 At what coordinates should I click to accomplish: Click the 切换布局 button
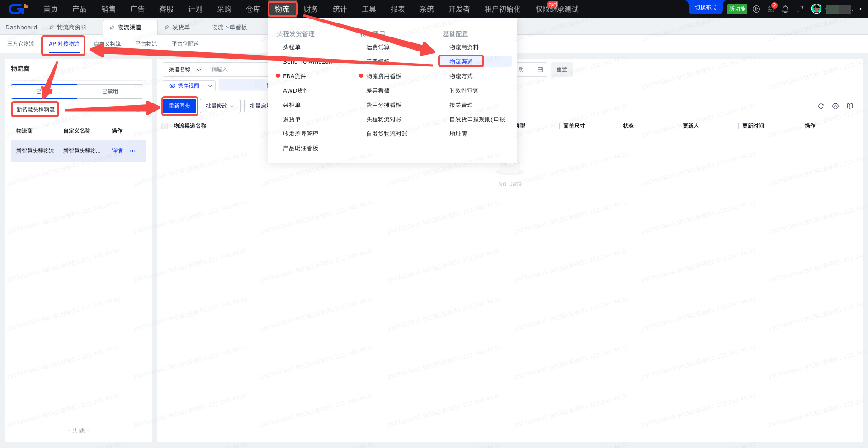(706, 8)
